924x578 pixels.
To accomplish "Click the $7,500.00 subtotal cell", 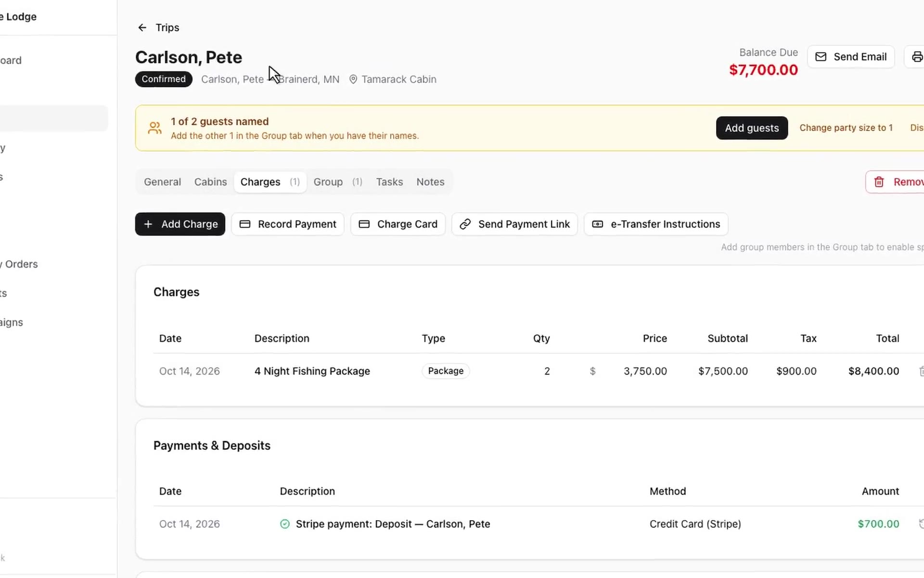I will coord(723,371).
